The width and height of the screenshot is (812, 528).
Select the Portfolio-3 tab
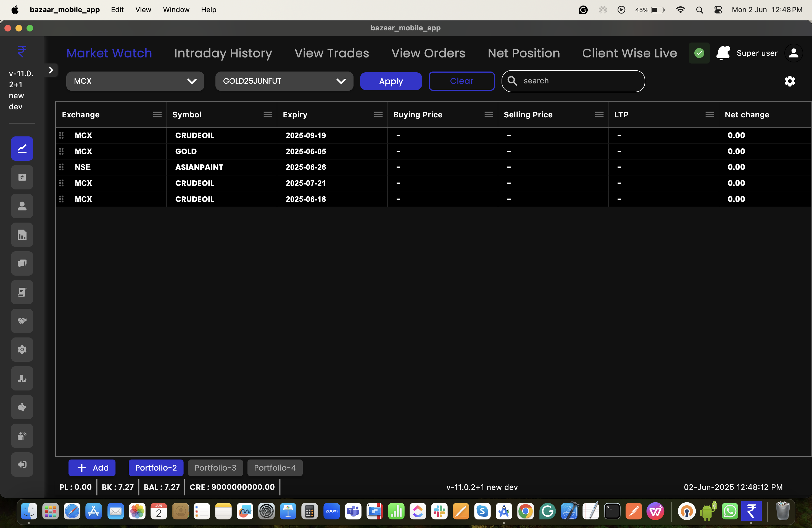[215, 468]
